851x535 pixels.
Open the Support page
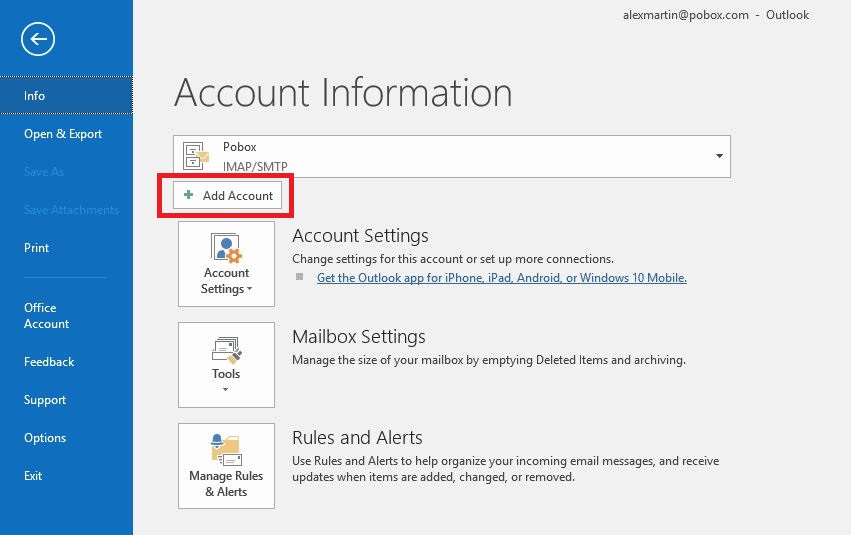tap(45, 400)
